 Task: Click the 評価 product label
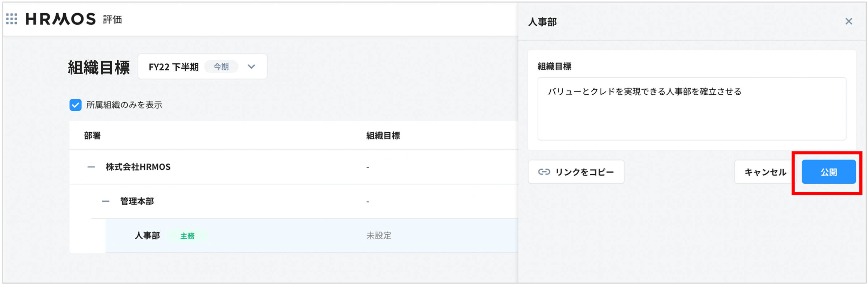tap(112, 19)
